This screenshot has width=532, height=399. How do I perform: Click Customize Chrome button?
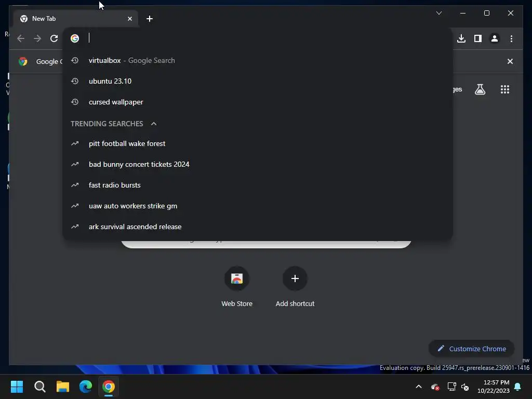(x=472, y=349)
